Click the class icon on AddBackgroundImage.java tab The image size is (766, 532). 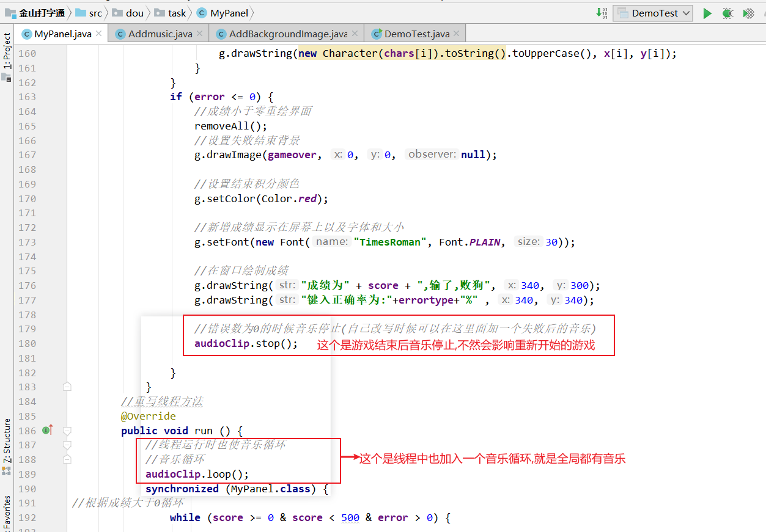click(221, 34)
